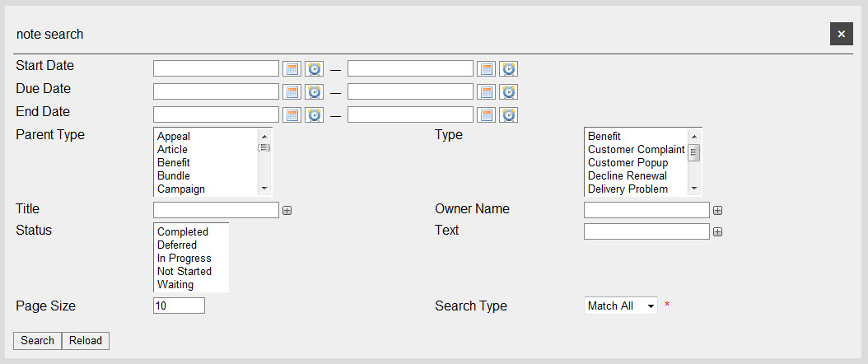
Task: Select Campaign in Parent Type list
Action: [181, 189]
